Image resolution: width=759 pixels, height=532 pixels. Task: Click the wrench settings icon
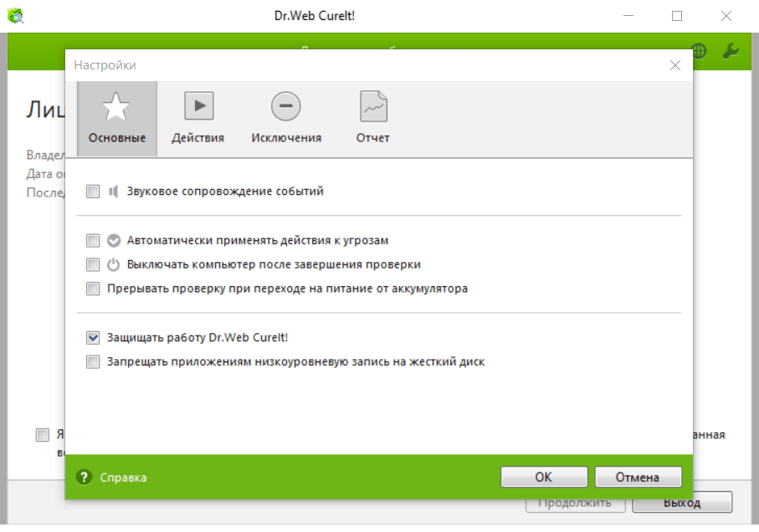(x=730, y=51)
